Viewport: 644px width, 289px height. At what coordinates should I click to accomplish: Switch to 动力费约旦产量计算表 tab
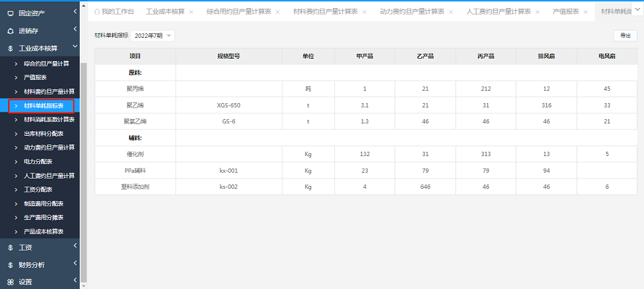click(x=412, y=12)
